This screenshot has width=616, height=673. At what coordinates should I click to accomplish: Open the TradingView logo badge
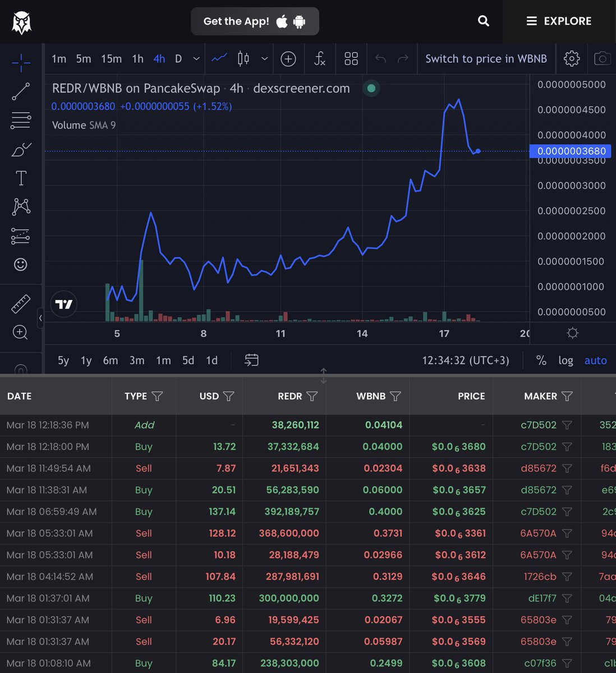tap(63, 305)
